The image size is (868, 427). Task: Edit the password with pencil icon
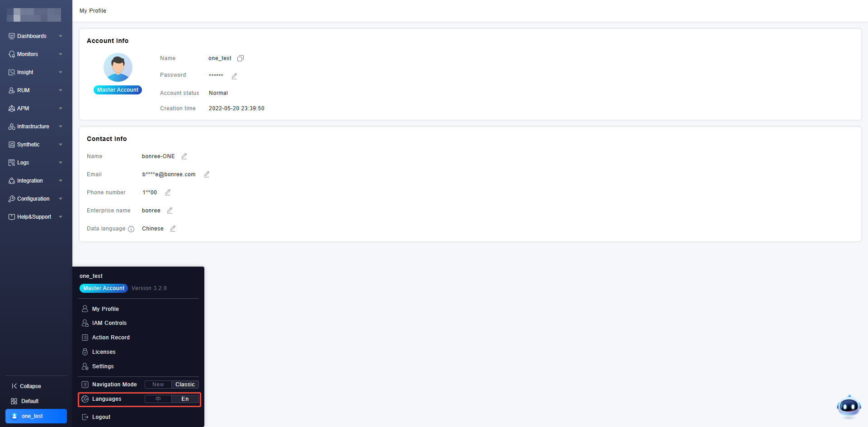pos(234,76)
